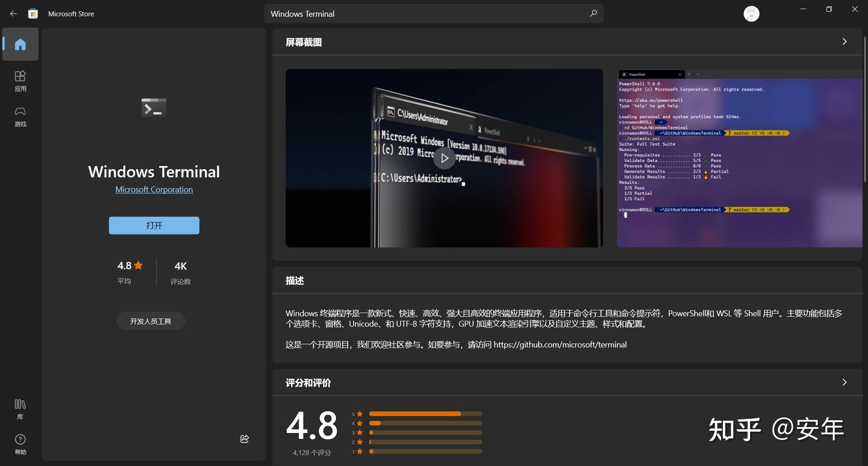Click inside the Windows Terminal search field
The height and width of the screenshot is (466, 868).
pos(407,14)
